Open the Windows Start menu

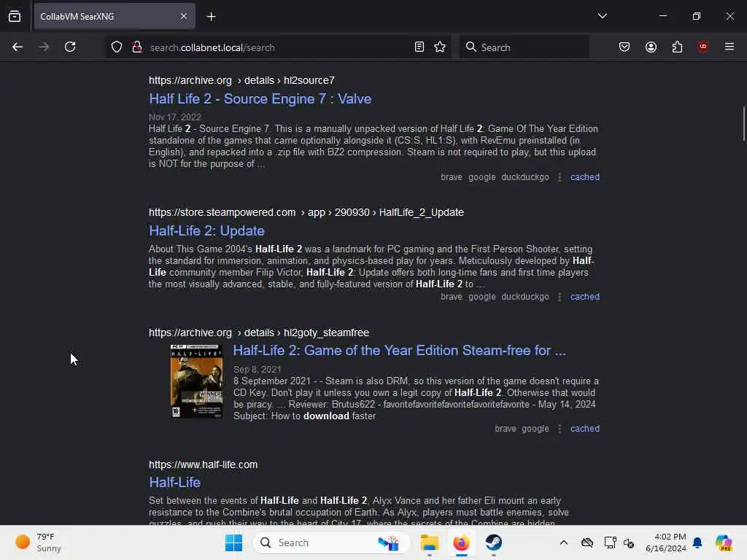click(233, 542)
